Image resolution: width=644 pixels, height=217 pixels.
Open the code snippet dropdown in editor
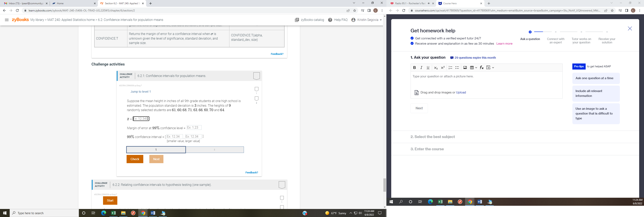pyautogui.click(x=493, y=68)
